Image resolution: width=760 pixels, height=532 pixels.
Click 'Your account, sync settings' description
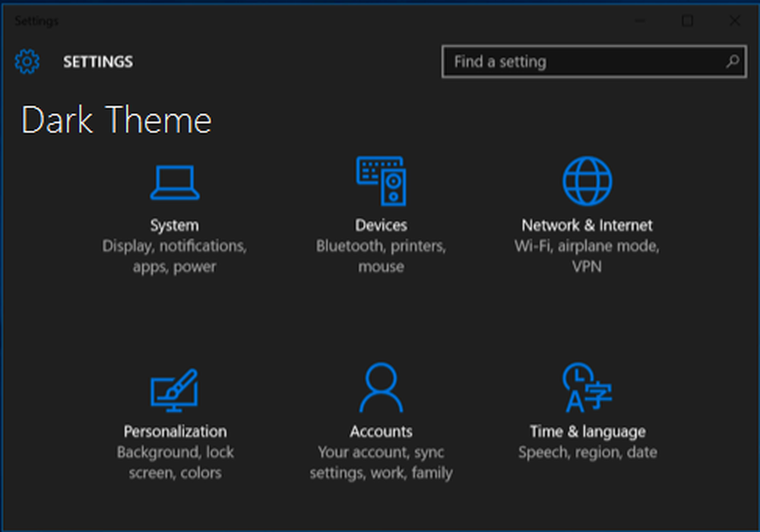coord(381,463)
